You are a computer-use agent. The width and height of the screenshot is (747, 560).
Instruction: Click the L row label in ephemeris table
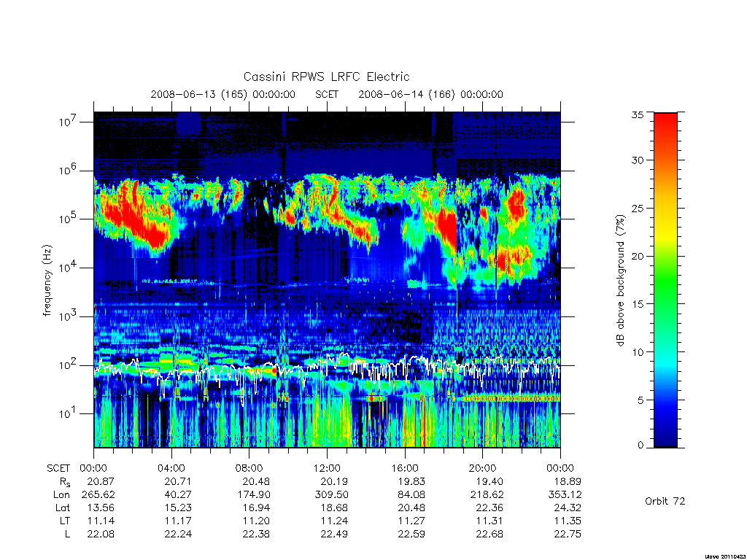(x=67, y=534)
